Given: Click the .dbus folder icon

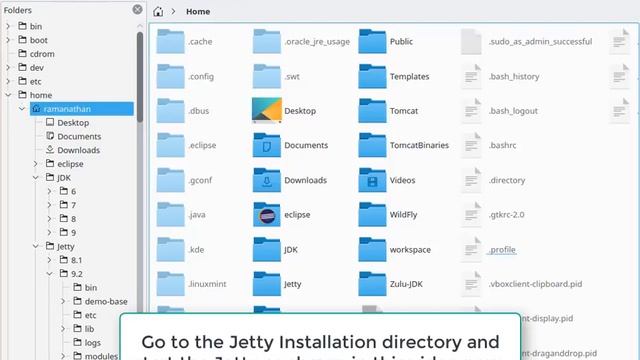Looking at the screenshot, I should [x=170, y=111].
